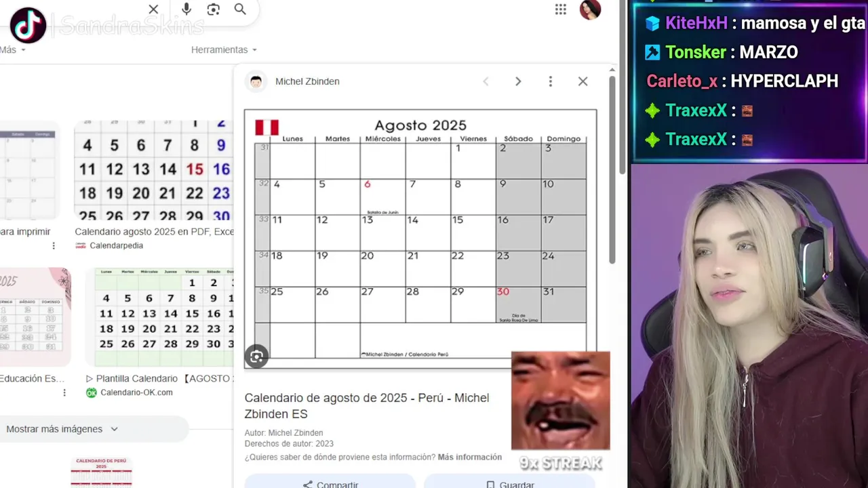Open the three-dot menu in the image panel

pos(551,81)
